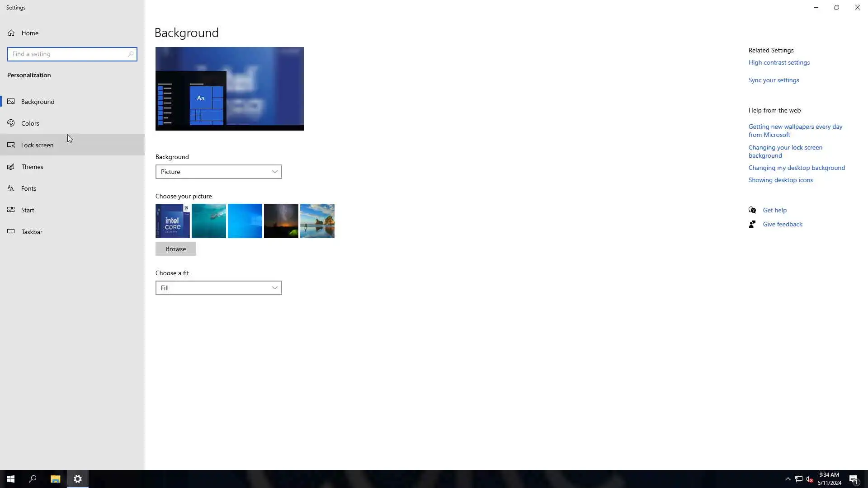Open the Colors palette icon section
This screenshot has width=868, height=488.
click(x=11, y=123)
